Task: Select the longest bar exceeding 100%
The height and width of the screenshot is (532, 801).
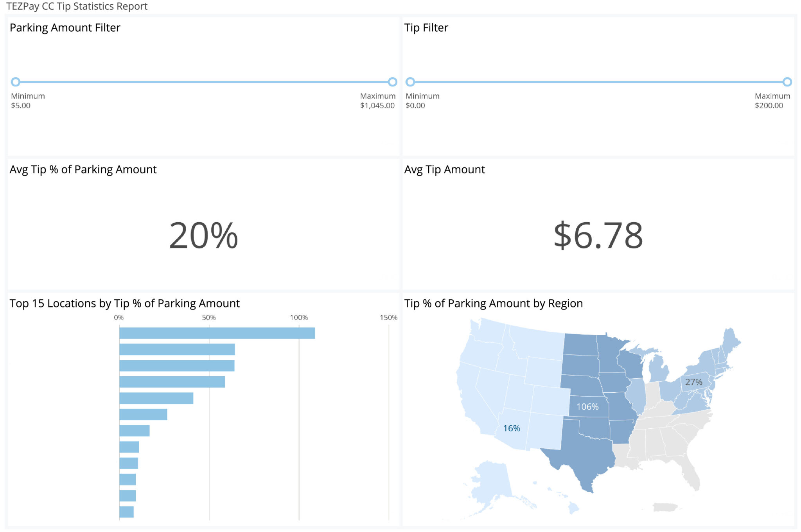Action: (217, 333)
